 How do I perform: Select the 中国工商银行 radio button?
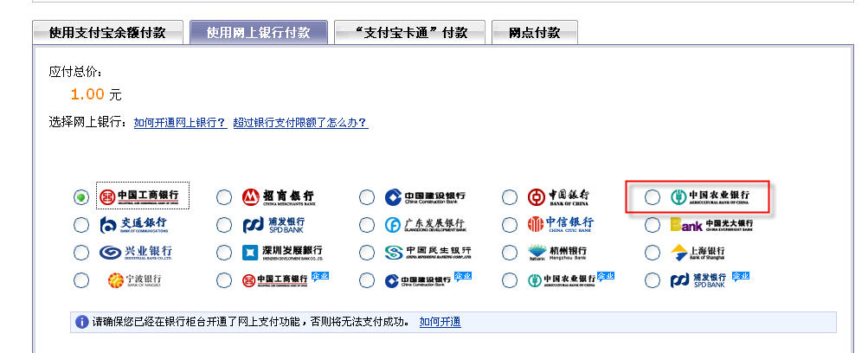[x=81, y=197]
